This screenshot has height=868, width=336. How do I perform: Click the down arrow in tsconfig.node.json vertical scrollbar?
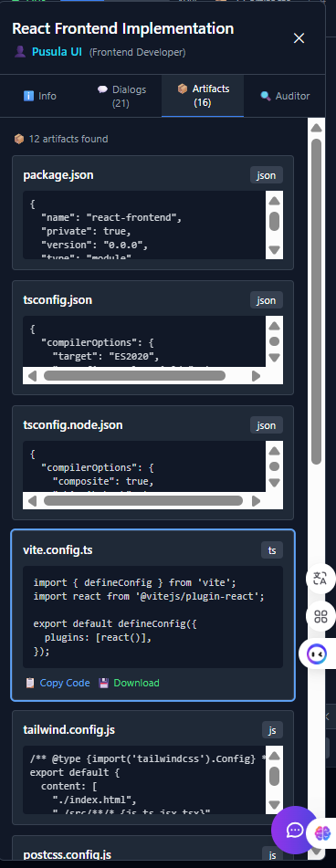[x=274, y=482]
